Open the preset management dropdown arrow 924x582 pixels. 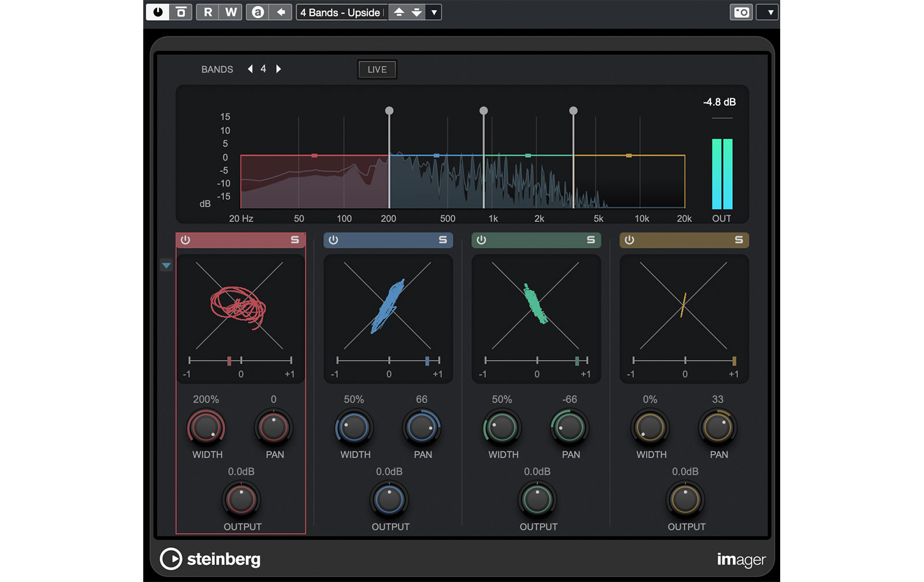434,12
